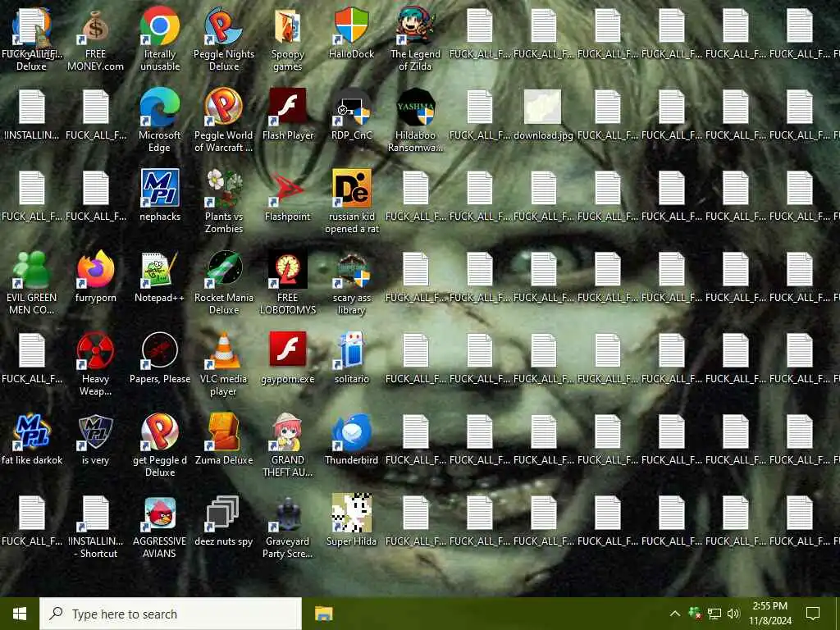The image size is (840, 630).
Task: Click the green tray icon with red badge
Action: pos(695,614)
